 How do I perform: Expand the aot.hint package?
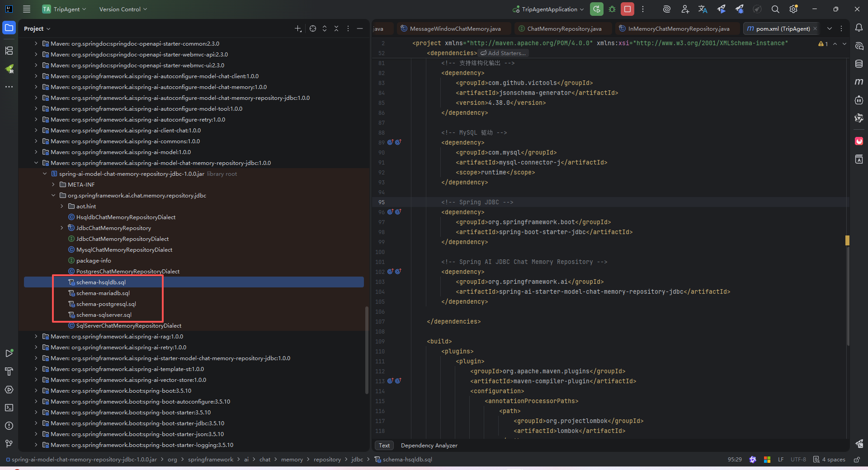coord(62,207)
